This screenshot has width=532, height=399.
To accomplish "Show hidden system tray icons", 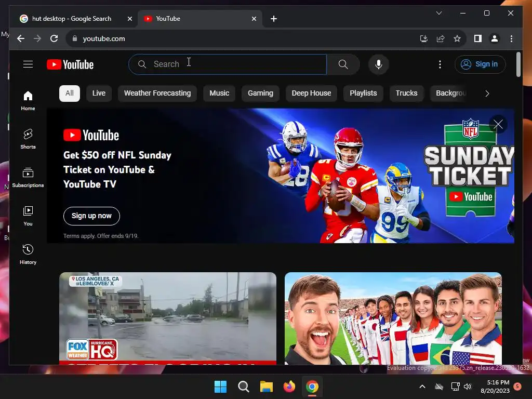I will [x=422, y=387].
